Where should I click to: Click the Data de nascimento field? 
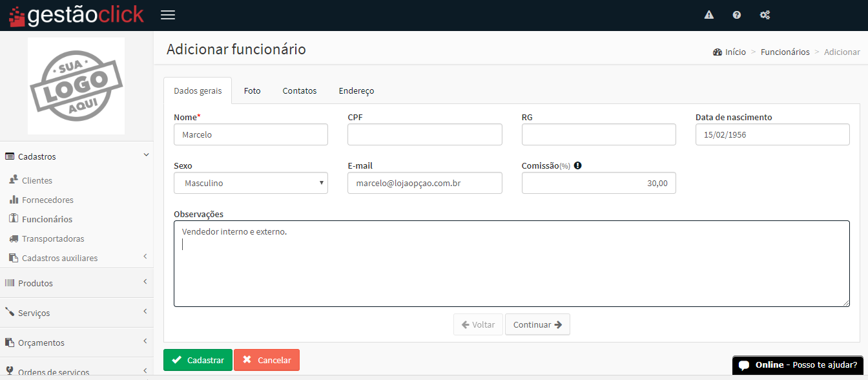[x=772, y=134]
